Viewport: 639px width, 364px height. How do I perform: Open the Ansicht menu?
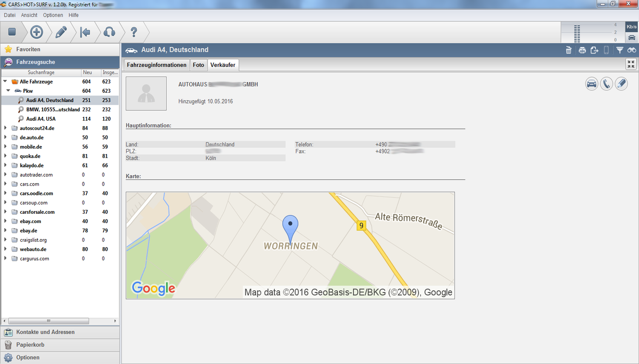click(29, 15)
